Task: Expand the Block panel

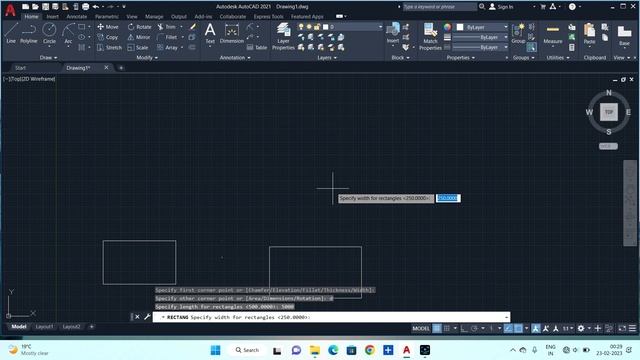Action: 400,58
